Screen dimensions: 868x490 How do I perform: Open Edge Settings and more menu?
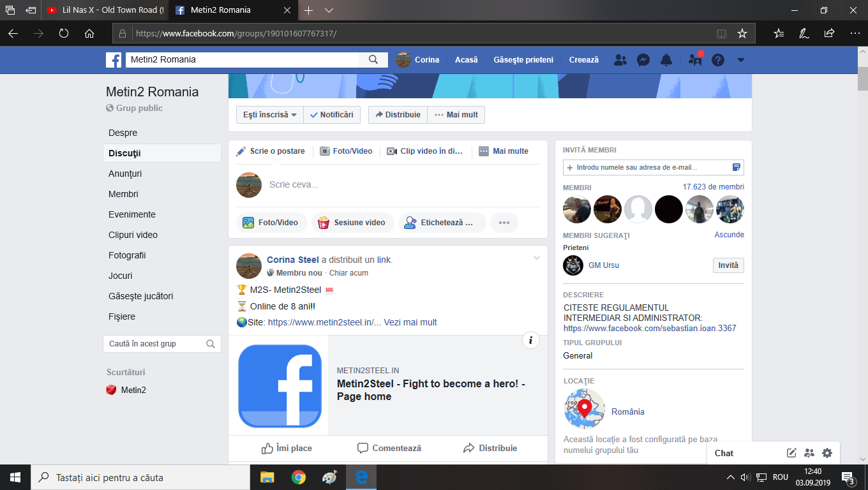point(855,33)
